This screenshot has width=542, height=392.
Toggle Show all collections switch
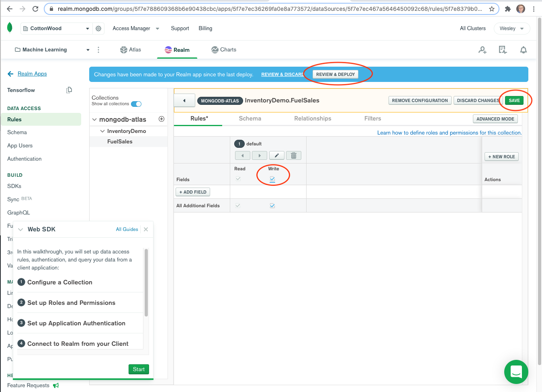[x=136, y=104]
